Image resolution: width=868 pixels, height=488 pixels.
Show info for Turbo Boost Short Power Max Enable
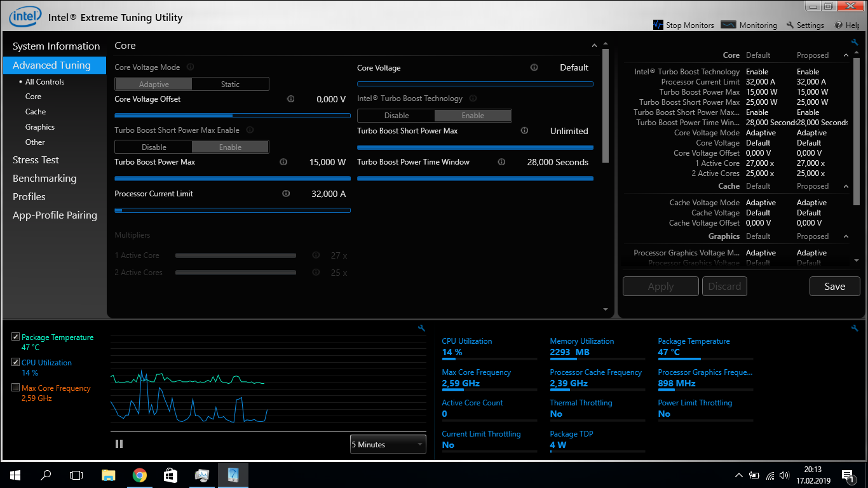[x=250, y=130]
